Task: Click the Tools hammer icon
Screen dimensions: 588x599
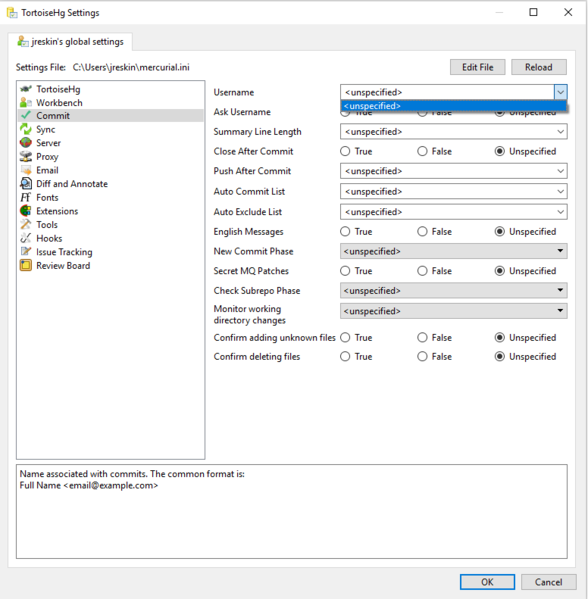Action: point(26,224)
